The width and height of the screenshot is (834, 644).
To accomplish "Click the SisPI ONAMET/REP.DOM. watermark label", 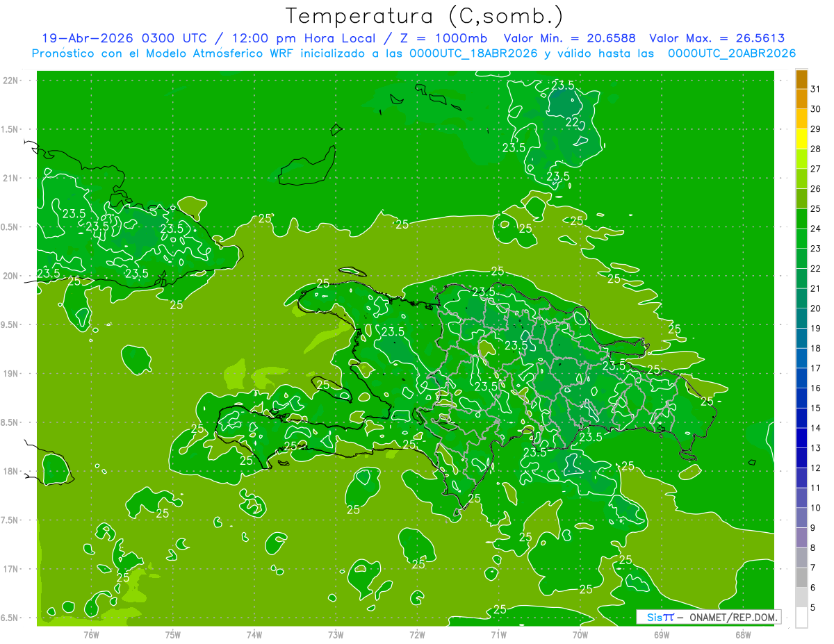I will [x=709, y=617].
